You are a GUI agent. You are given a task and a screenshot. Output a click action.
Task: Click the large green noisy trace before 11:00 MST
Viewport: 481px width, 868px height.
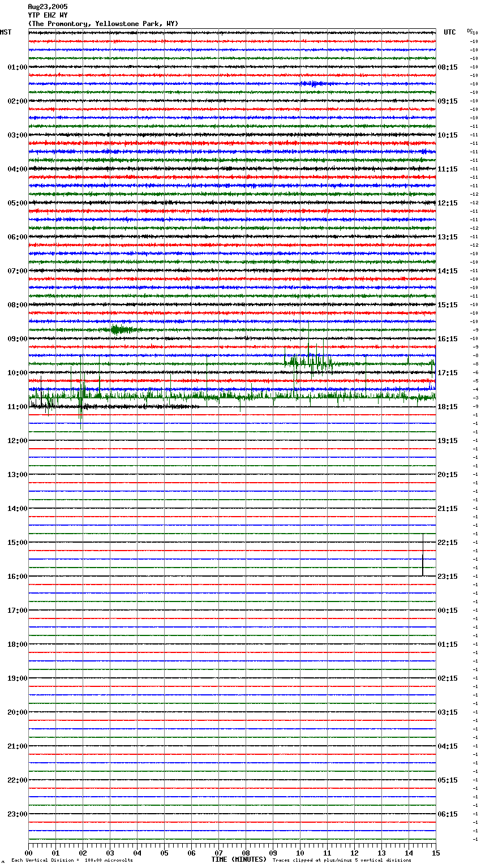(232, 397)
